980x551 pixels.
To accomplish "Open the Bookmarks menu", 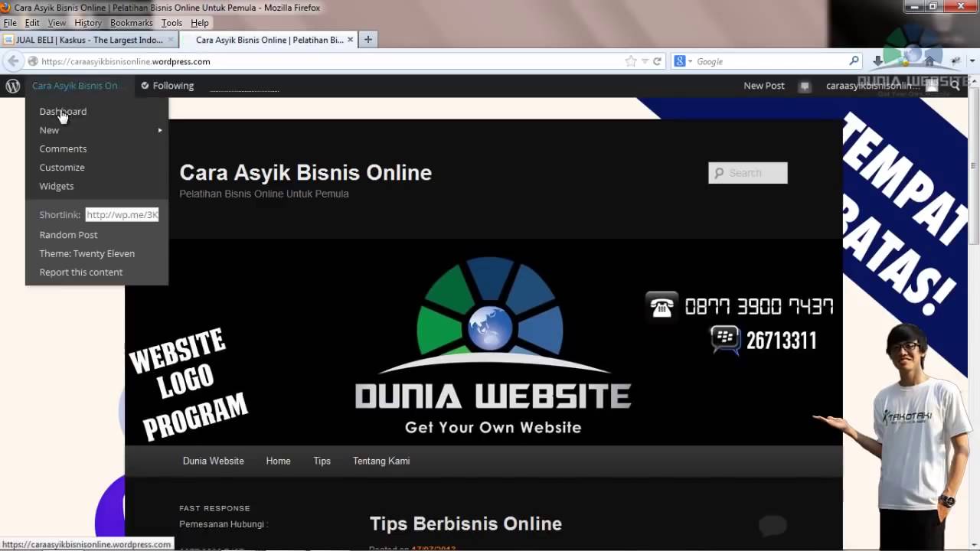I will (x=132, y=23).
